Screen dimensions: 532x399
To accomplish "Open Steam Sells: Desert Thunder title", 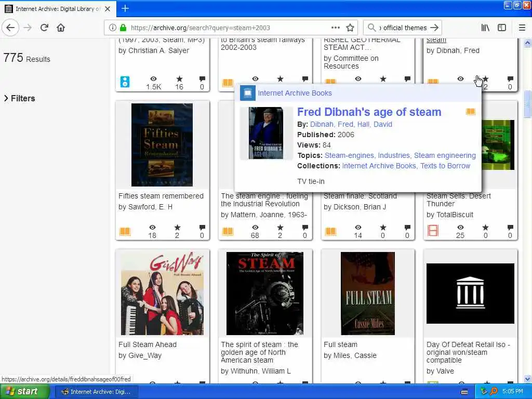I will [458, 200].
